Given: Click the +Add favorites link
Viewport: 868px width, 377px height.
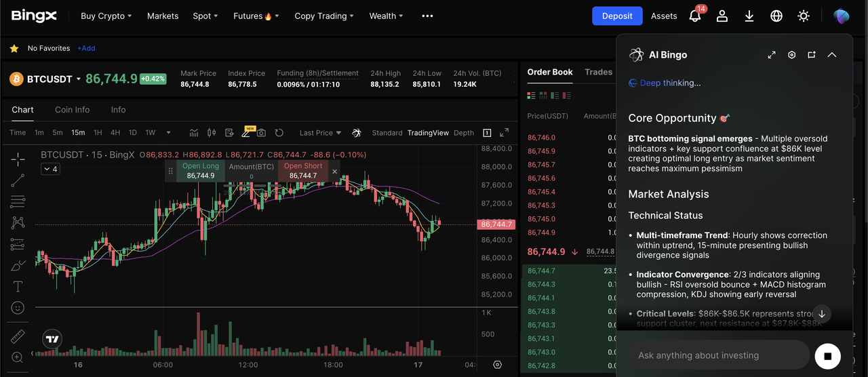Looking at the screenshot, I should pos(86,49).
